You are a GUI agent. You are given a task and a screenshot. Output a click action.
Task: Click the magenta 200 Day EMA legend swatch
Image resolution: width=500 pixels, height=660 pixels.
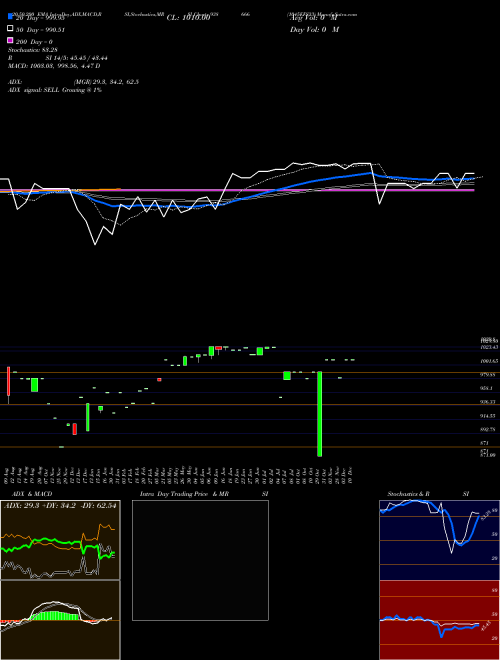coord(11,40)
